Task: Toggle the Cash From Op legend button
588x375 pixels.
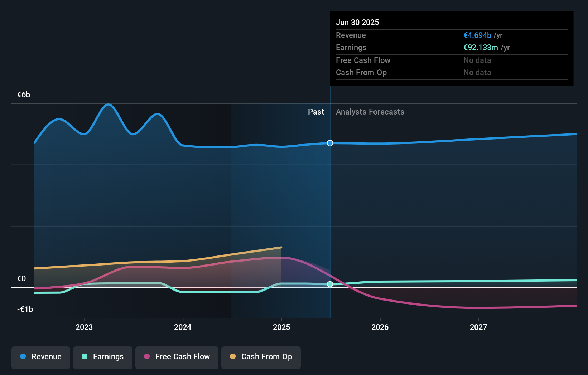Action: pyautogui.click(x=261, y=357)
